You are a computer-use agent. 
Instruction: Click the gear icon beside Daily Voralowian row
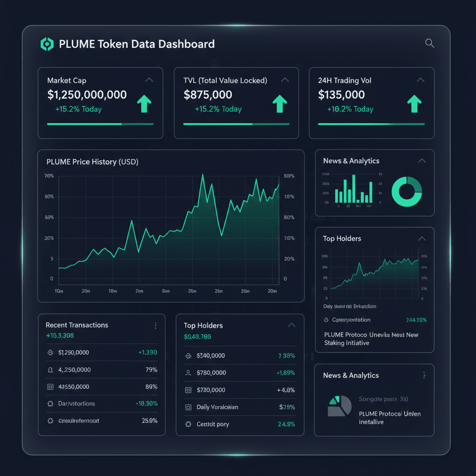click(188, 407)
